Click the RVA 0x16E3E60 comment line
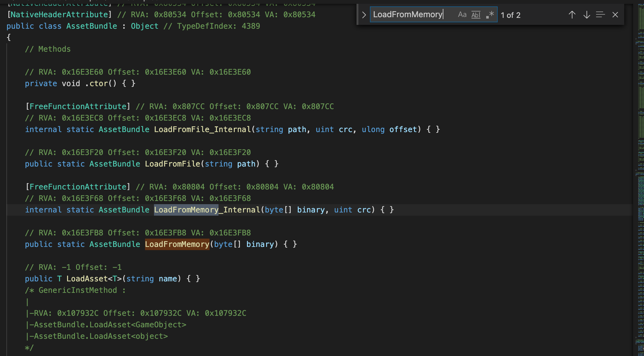The image size is (644, 356). (138, 72)
